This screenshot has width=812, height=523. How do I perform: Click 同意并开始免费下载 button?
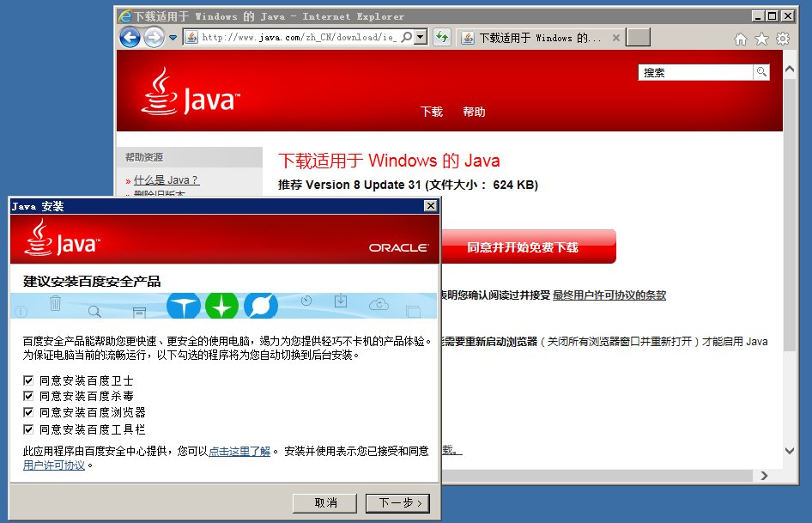click(x=528, y=246)
